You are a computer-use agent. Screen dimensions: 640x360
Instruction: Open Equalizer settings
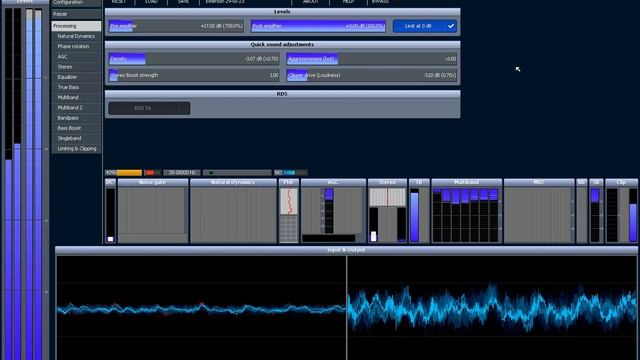tap(76, 77)
